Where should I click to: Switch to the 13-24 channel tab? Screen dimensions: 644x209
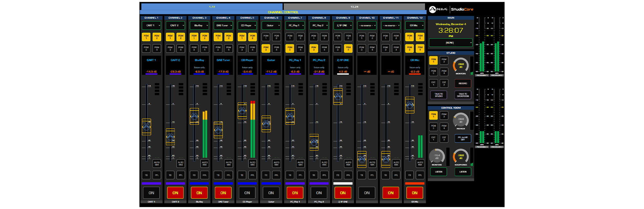[x=354, y=6]
